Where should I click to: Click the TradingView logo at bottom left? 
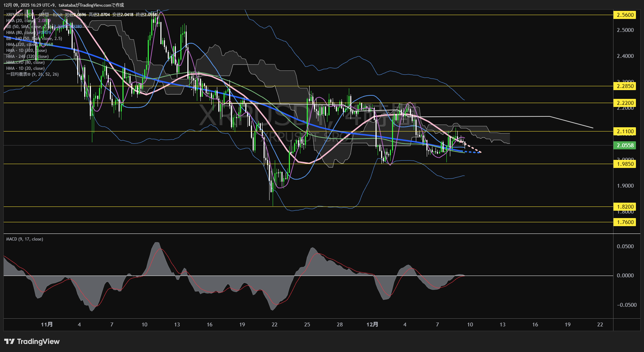pyautogui.click(x=32, y=341)
